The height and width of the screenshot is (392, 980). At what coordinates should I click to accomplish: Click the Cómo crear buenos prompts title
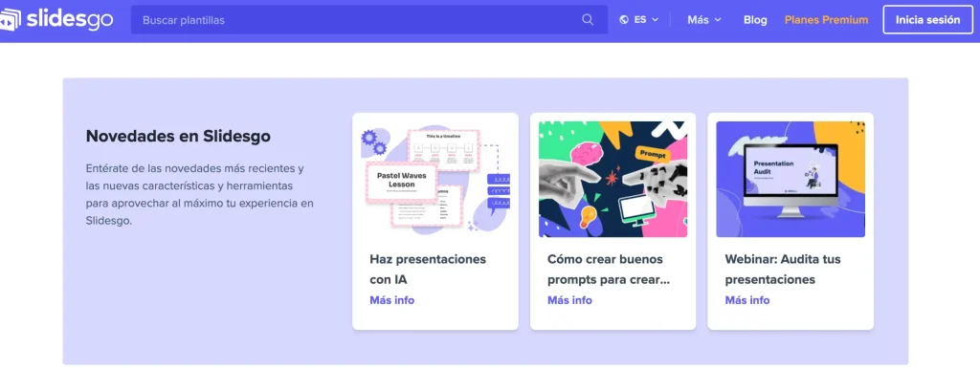click(608, 269)
